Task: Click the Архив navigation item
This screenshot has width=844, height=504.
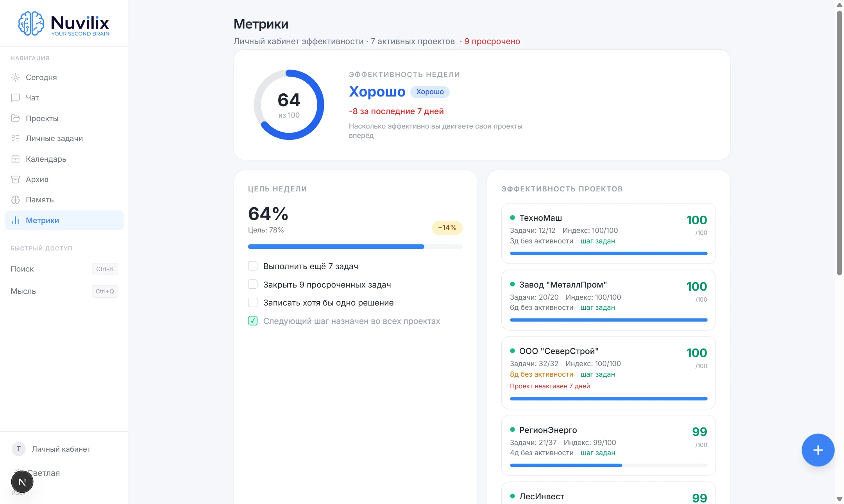Action: [x=64, y=179]
